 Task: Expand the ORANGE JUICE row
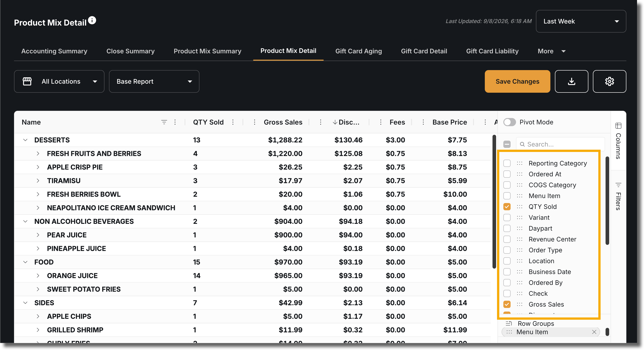pos(38,275)
